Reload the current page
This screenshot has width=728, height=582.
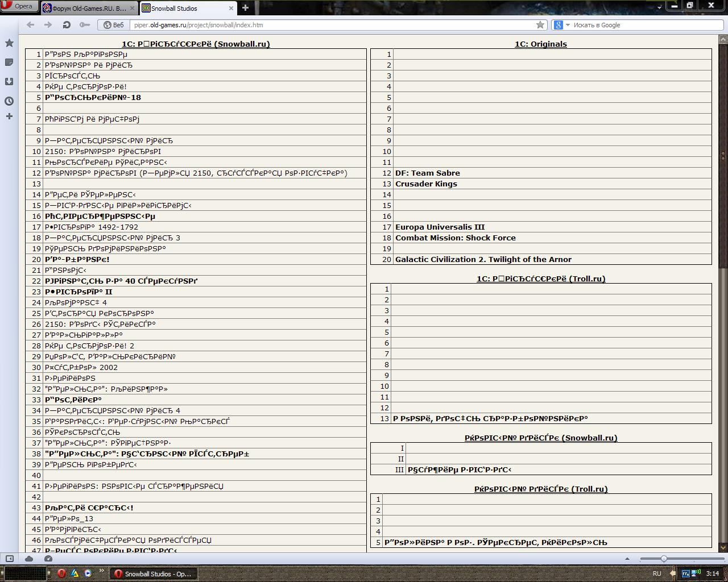[67, 25]
